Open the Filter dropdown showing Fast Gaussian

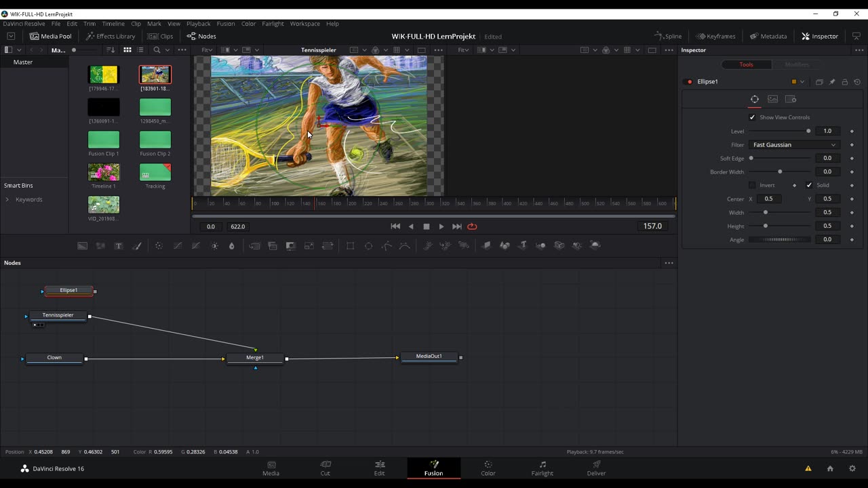tap(794, 144)
